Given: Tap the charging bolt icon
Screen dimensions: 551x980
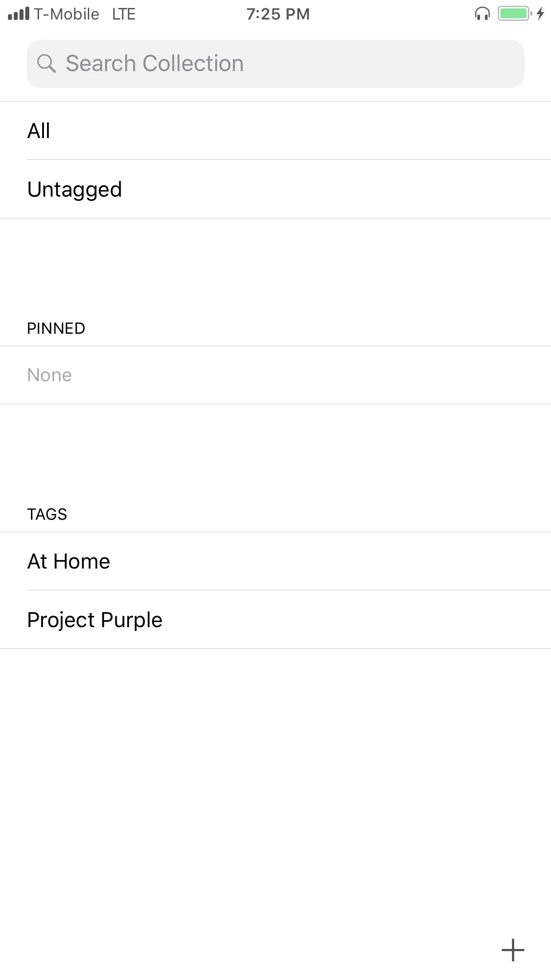Looking at the screenshot, I should coord(540,14).
